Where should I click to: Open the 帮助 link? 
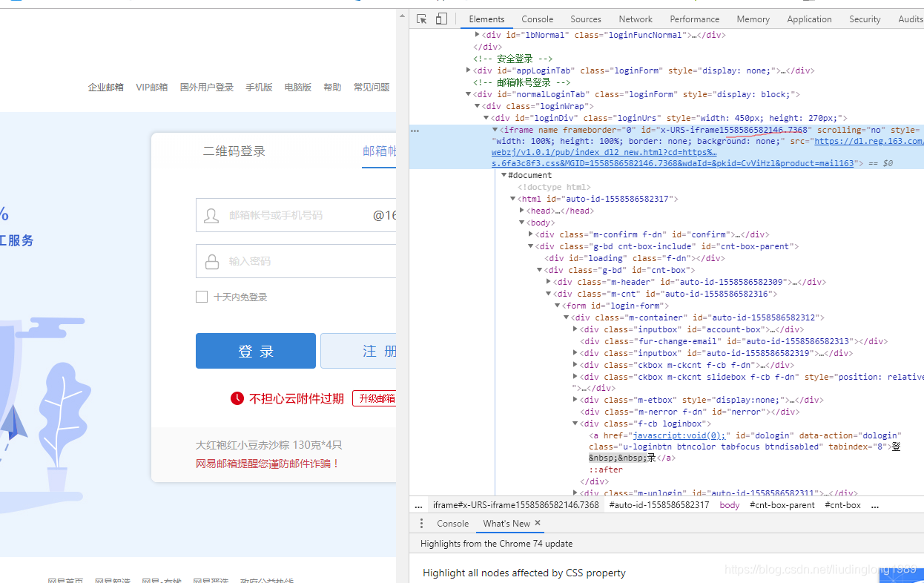click(332, 88)
